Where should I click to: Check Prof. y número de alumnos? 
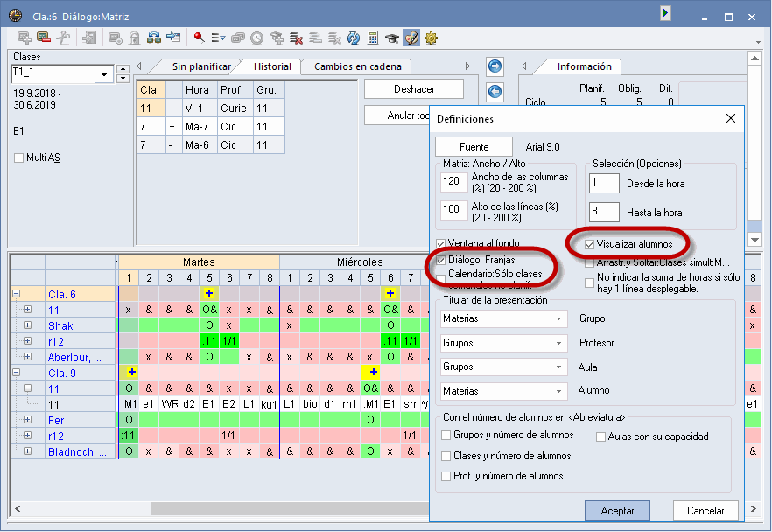[446, 476]
